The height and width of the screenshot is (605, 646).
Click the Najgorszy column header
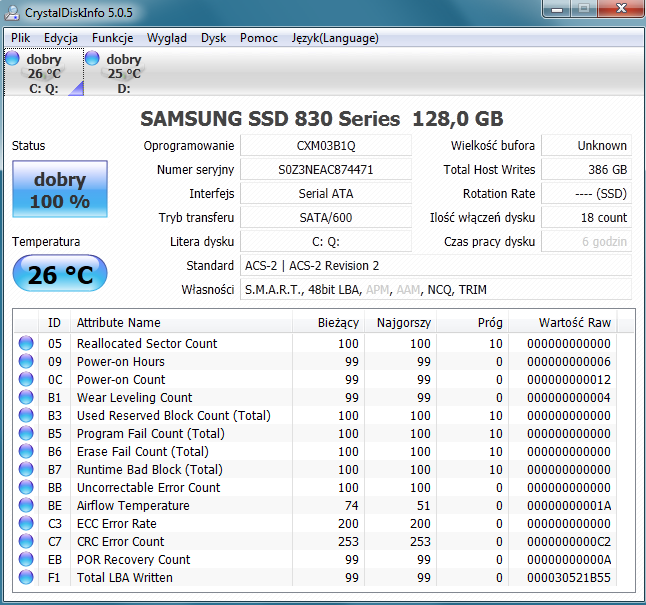pos(400,322)
